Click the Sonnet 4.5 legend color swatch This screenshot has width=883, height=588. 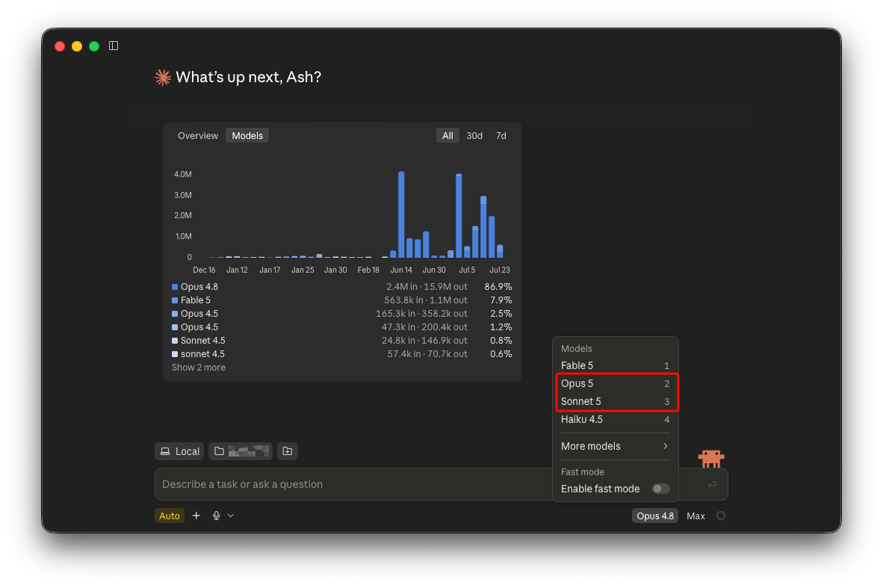coord(175,341)
